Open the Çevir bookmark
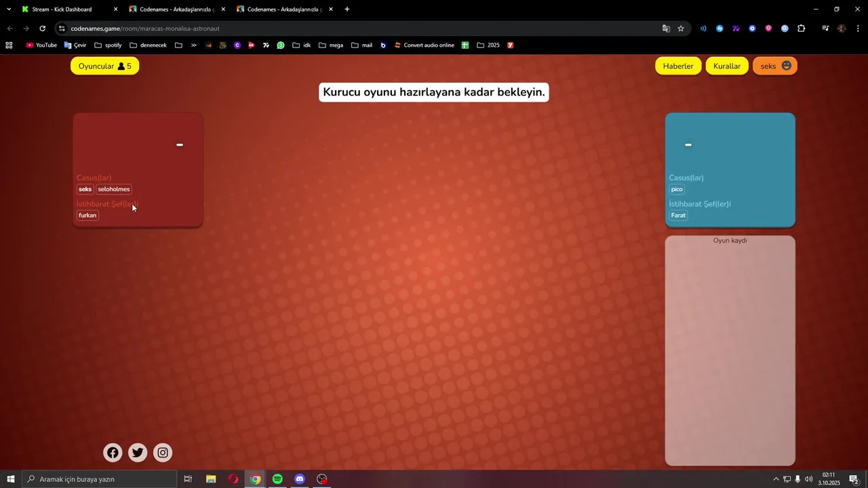This screenshot has height=488, width=868. pos(75,45)
